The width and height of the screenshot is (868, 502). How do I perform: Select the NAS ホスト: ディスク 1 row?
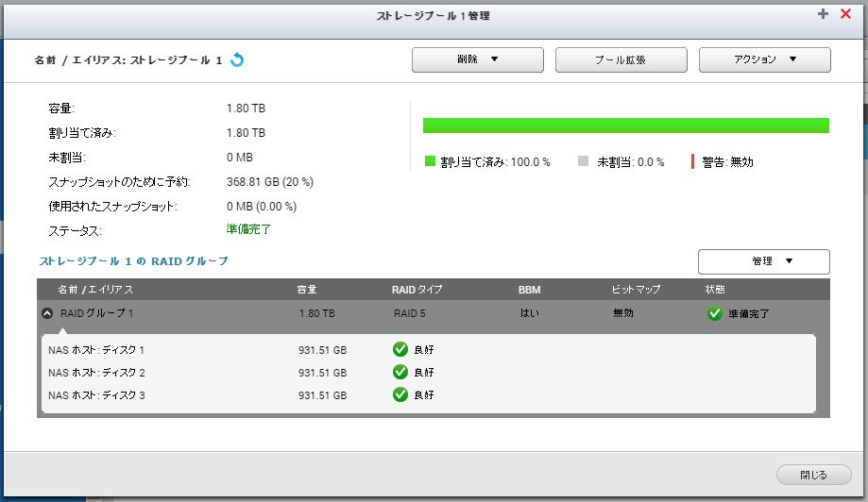[x=429, y=349]
